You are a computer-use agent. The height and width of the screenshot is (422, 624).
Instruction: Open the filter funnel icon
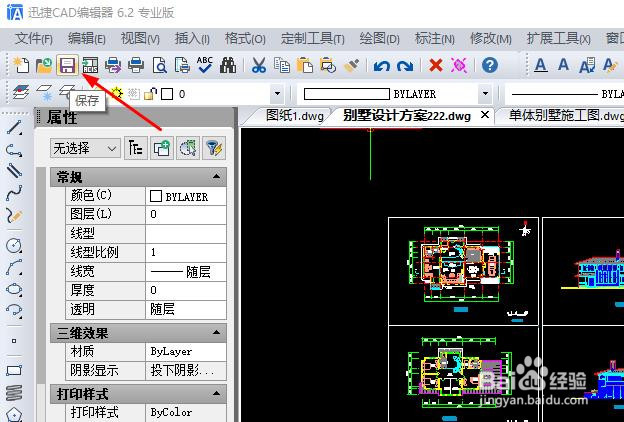click(214, 148)
